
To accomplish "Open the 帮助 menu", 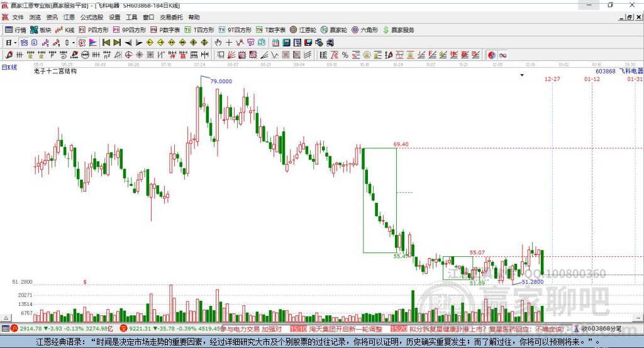I will 194,17.
